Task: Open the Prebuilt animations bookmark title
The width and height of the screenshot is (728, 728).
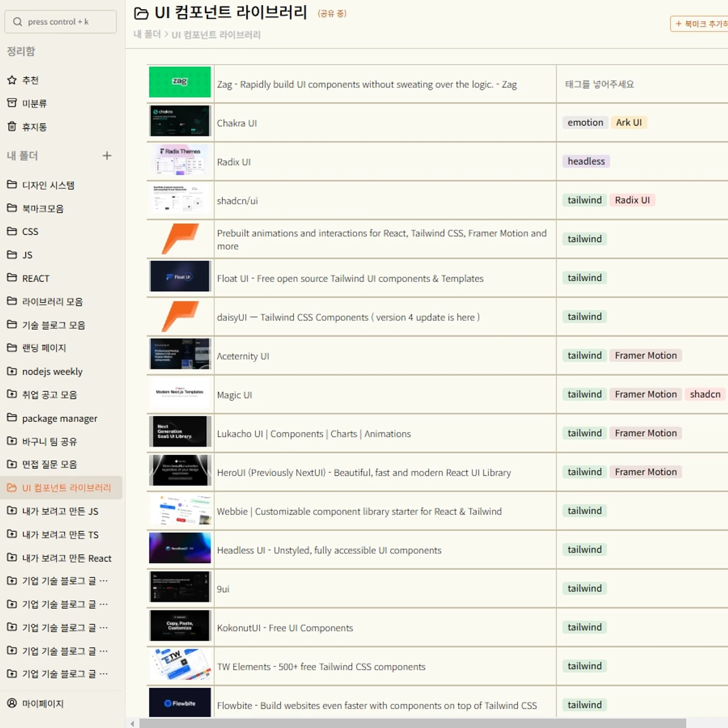Action: (x=382, y=240)
